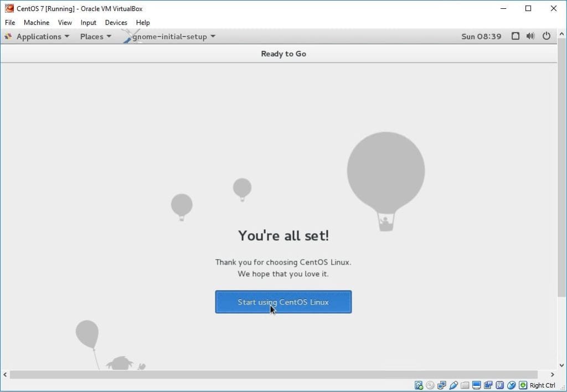Click the horizontal scrollbar thumb

coord(274,375)
